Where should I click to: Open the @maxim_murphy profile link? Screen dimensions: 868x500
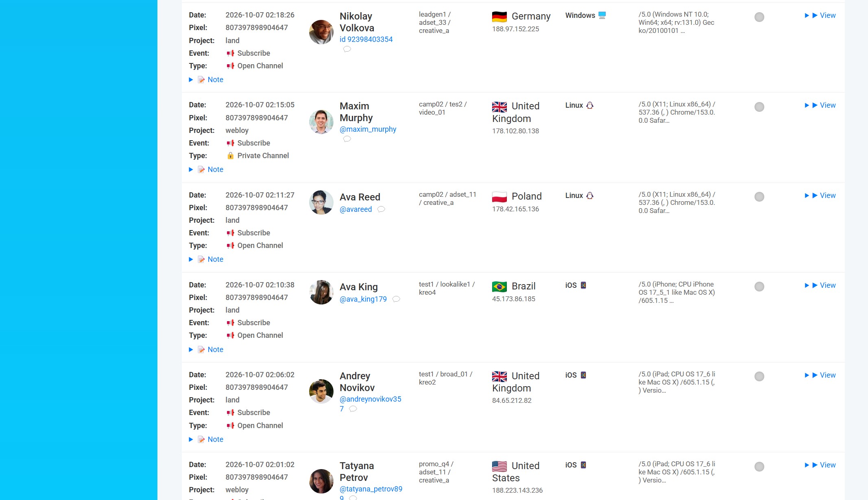pos(368,129)
